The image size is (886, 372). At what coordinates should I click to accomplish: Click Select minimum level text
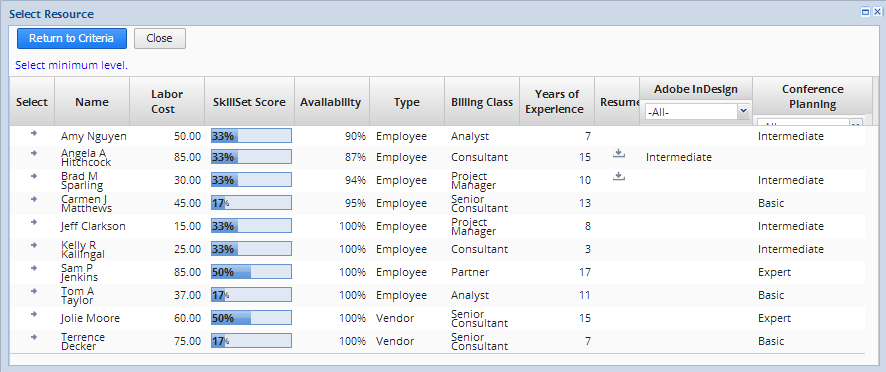tap(72, 66)
